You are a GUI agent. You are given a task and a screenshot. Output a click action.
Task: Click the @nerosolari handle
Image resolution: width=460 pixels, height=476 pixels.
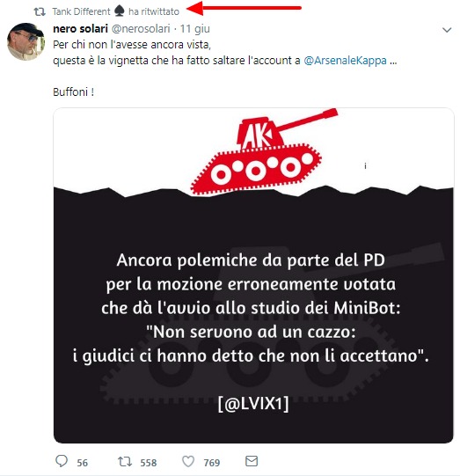[141, 29]
